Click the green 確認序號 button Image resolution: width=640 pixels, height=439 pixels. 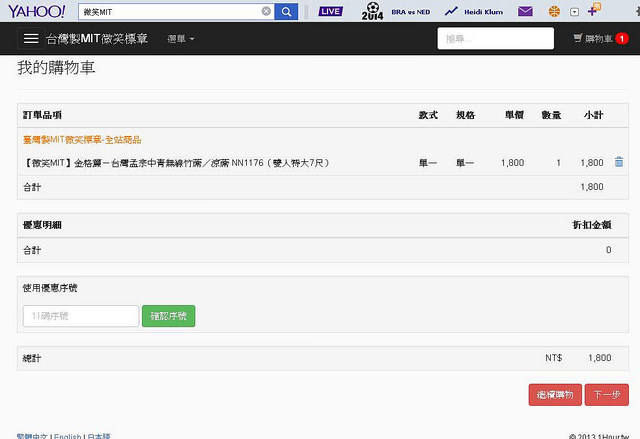(x=169, y=316)
